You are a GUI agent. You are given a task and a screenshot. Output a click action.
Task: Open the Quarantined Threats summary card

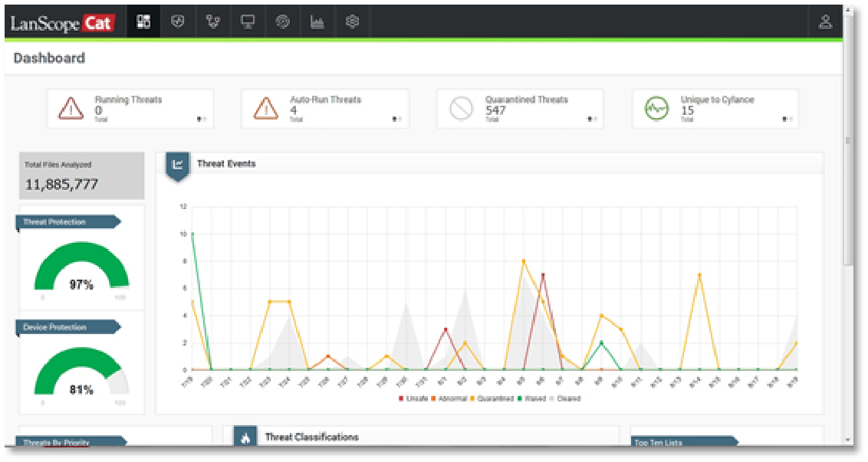[x=520, y=109]
